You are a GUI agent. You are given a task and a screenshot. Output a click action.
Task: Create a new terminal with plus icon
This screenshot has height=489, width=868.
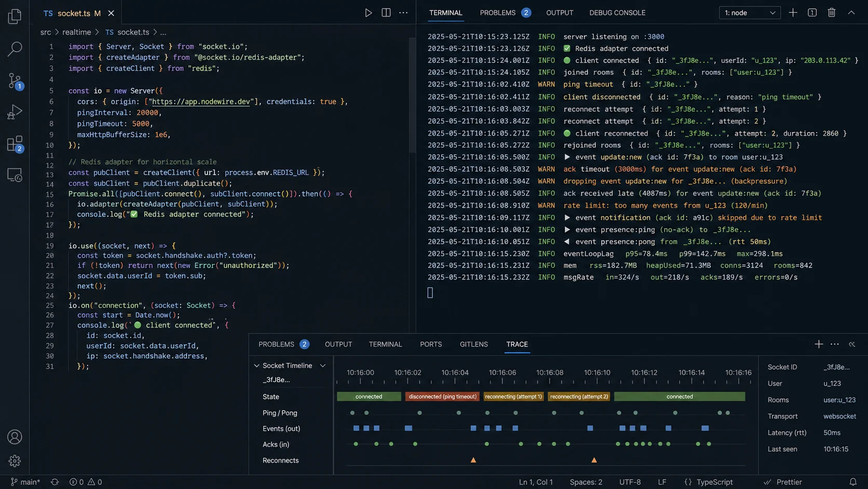tap(793, 12)
